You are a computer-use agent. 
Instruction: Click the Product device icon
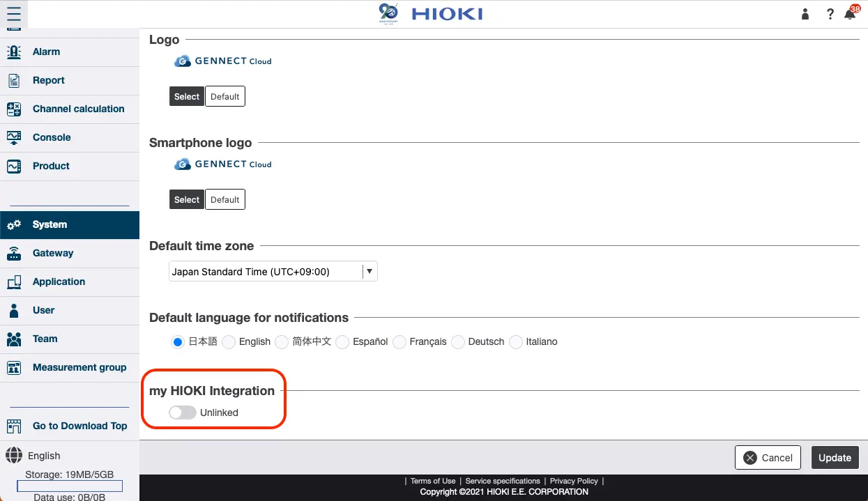click(14, 166)
